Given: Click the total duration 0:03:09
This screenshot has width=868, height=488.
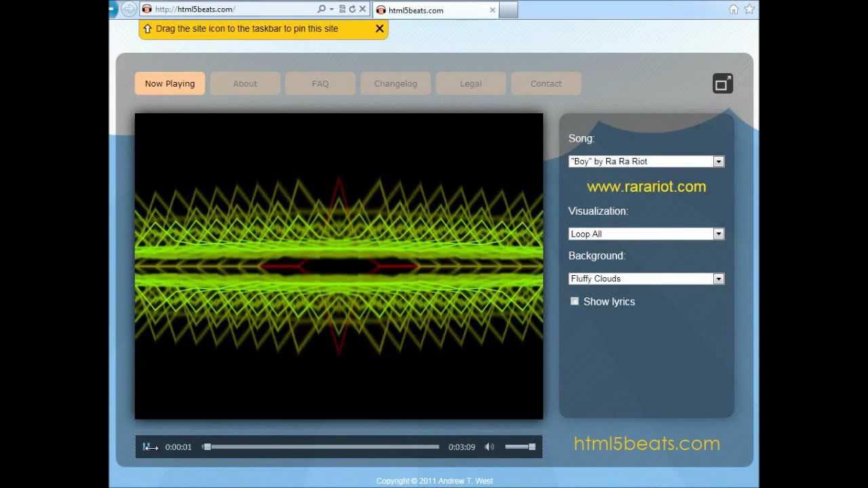Looking at the screenshot, I should (x=462, y=447).
